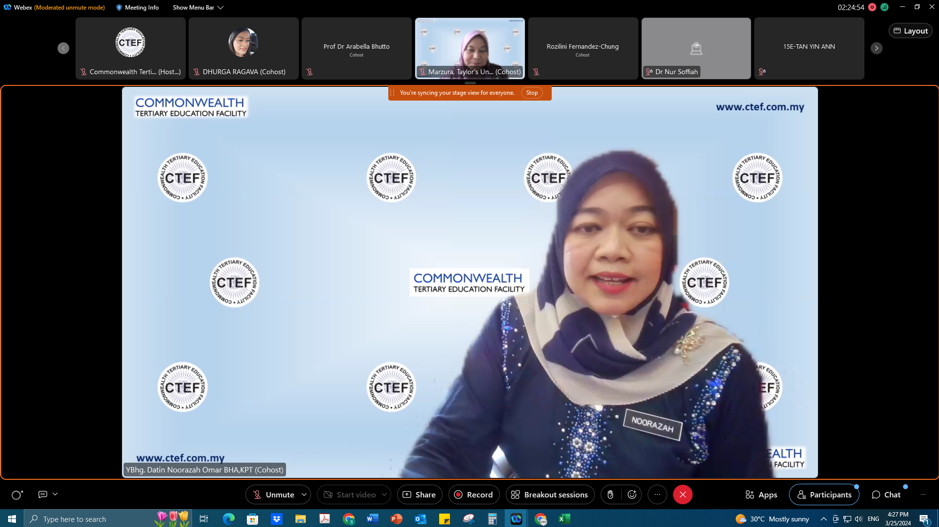The height and width of the screenshot is (527, 939).
Task: Open Calculator from the taskbar
Action: [492, 519]
